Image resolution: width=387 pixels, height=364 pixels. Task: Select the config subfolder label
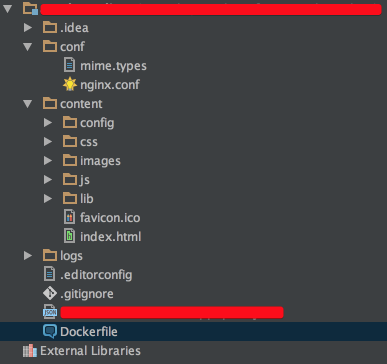(x=97, y=123)
